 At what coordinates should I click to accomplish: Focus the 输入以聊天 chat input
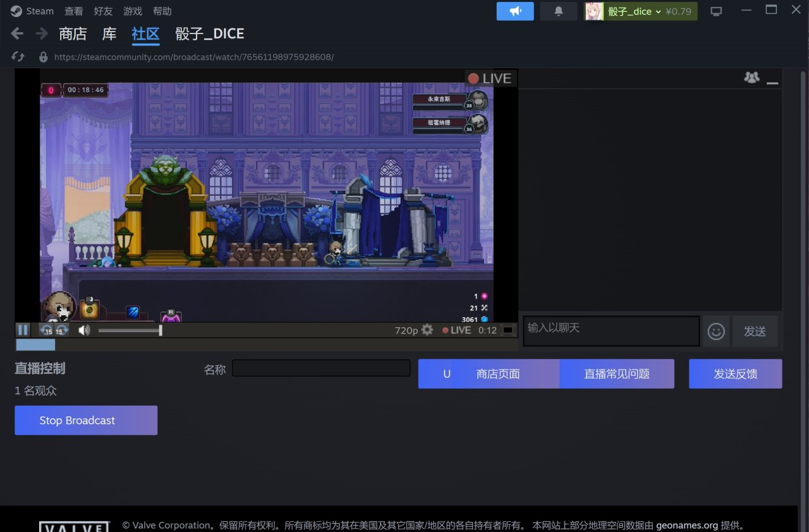611,331
